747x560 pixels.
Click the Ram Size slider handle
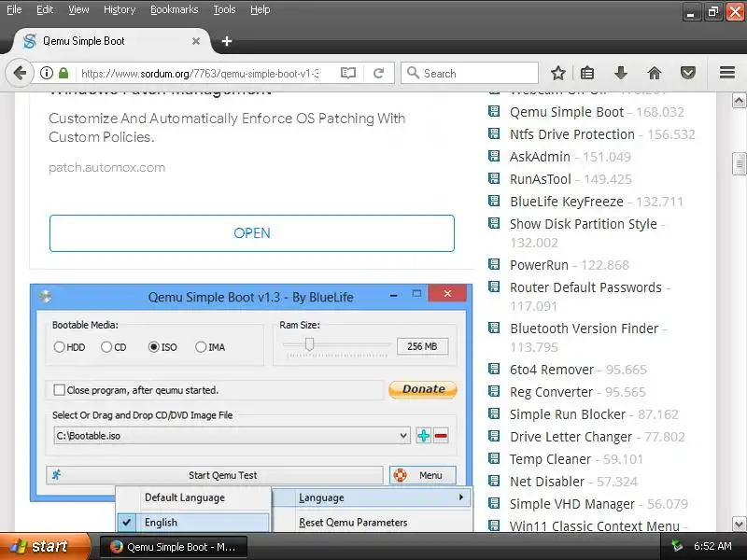309,343
